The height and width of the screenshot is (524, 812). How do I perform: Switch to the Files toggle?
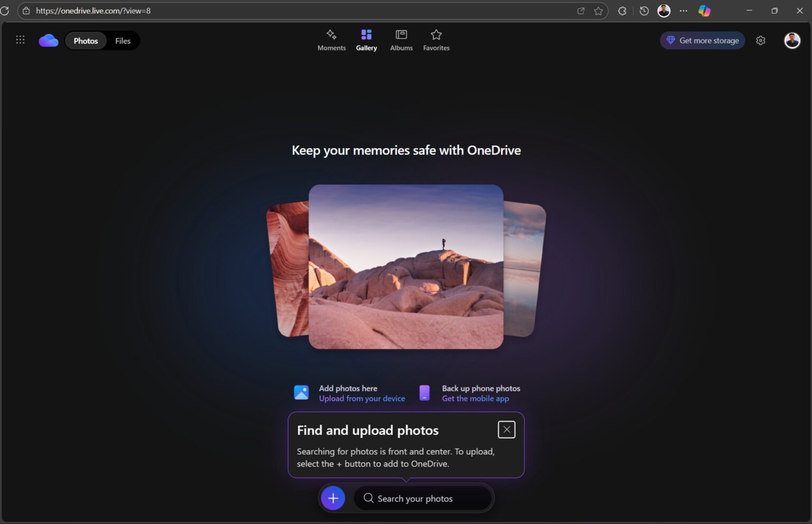pos(122,40)
